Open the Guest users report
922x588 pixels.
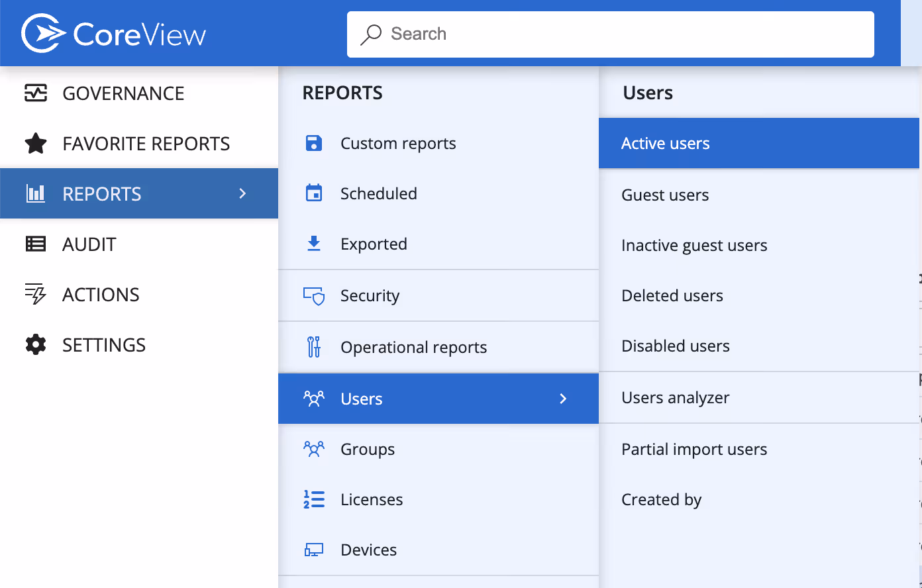(x=759, y=195)
